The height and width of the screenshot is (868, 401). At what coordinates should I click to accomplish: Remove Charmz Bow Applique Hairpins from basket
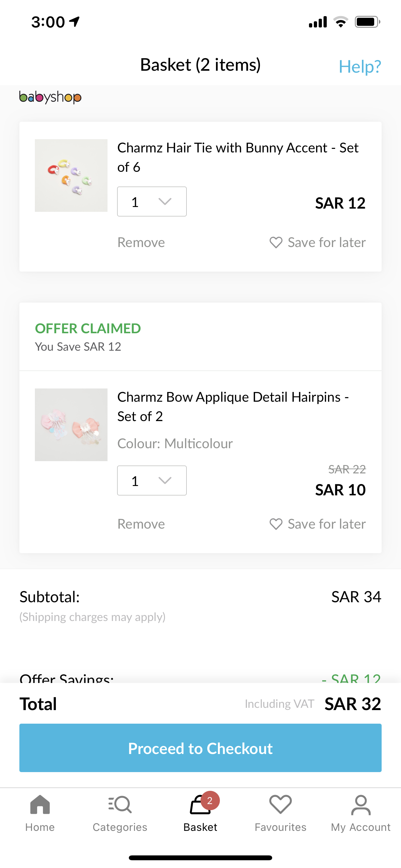tap(141, 524)
